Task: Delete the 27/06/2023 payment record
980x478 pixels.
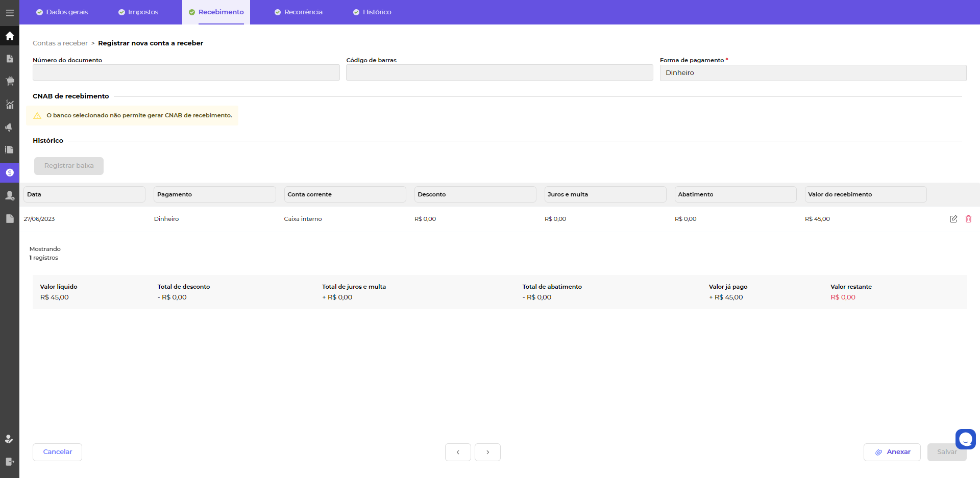Action: (968, 219)
